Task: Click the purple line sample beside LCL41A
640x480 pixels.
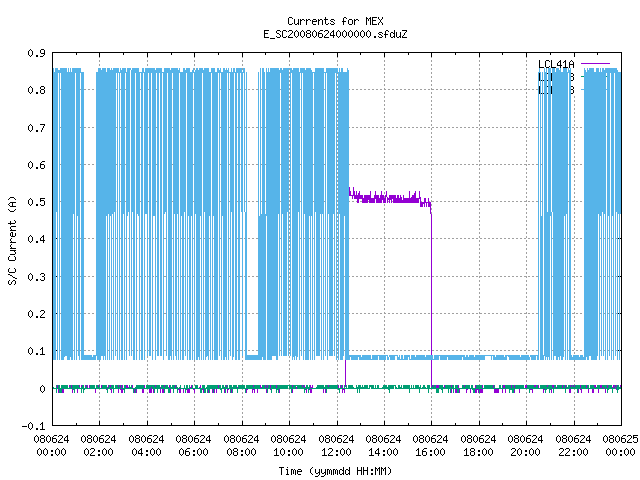Action: (596, 64)
